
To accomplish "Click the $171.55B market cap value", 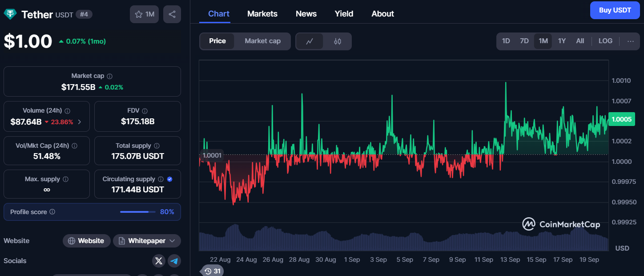I will click(x=78, y=87).
